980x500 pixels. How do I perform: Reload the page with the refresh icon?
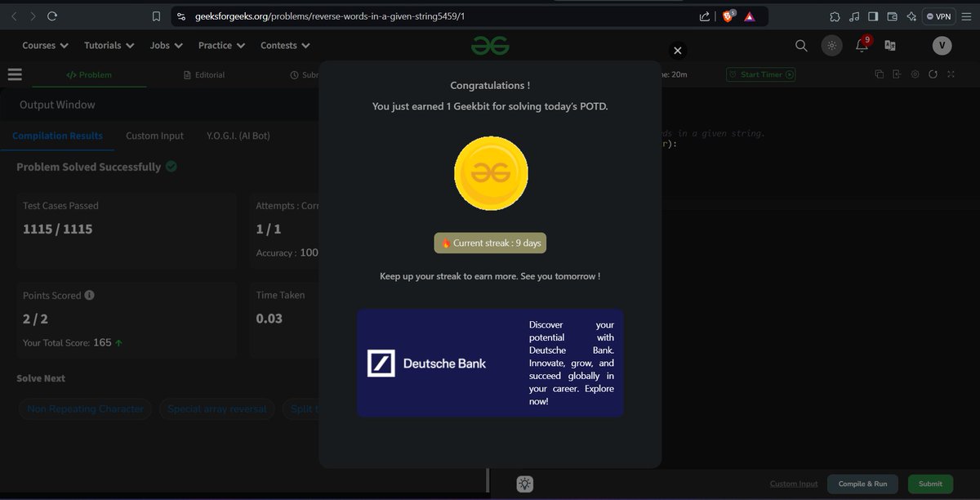click(x=52, y=16)
